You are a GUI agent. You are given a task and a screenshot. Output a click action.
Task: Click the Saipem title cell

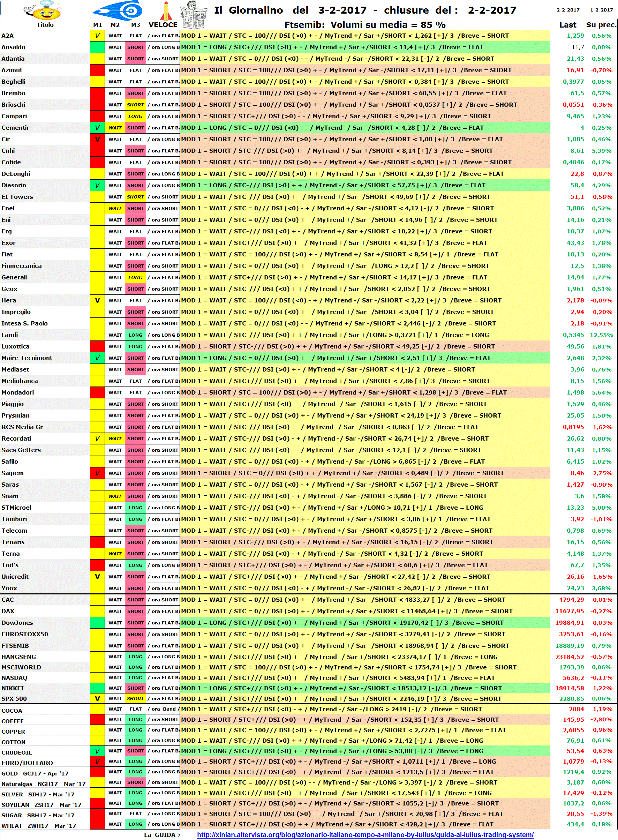(x=45, y=473)
